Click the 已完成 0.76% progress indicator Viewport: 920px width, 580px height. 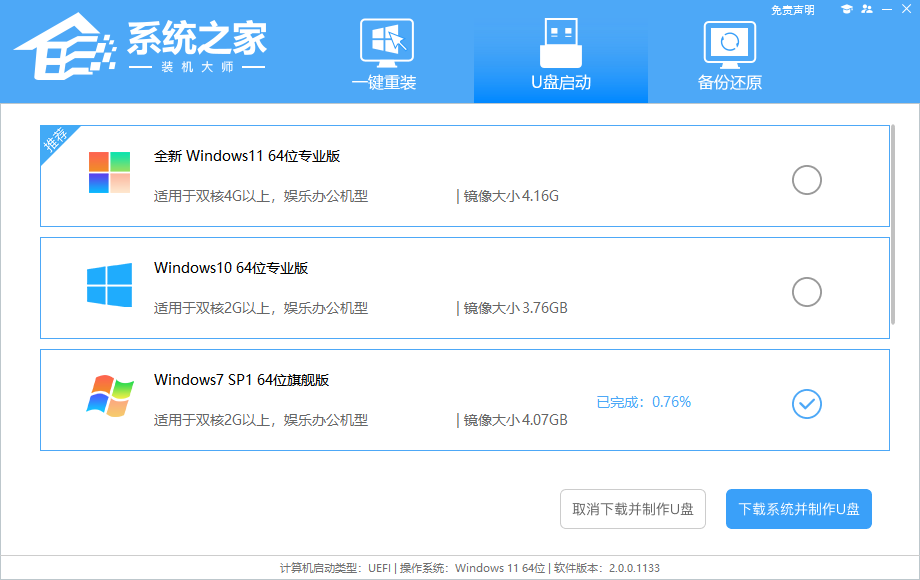[x=643, y=401]
